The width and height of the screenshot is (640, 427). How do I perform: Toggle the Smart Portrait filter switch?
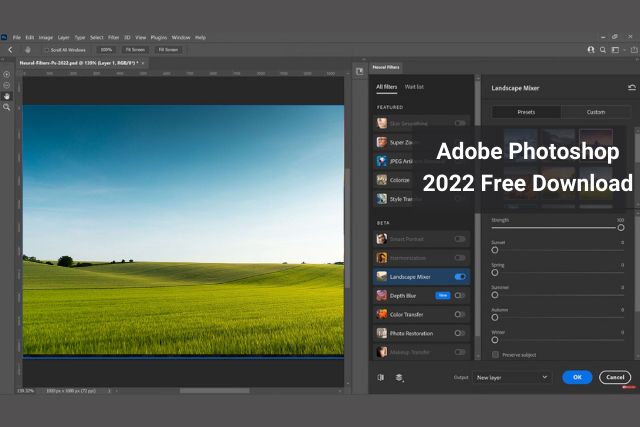coord(460,239)
